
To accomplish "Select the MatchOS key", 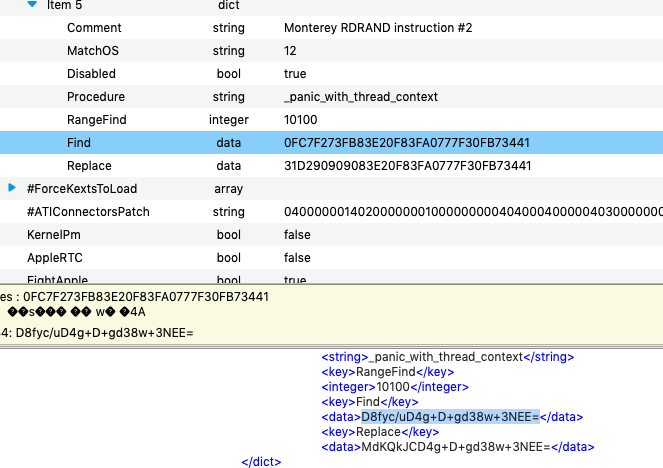I will [93, 51].
